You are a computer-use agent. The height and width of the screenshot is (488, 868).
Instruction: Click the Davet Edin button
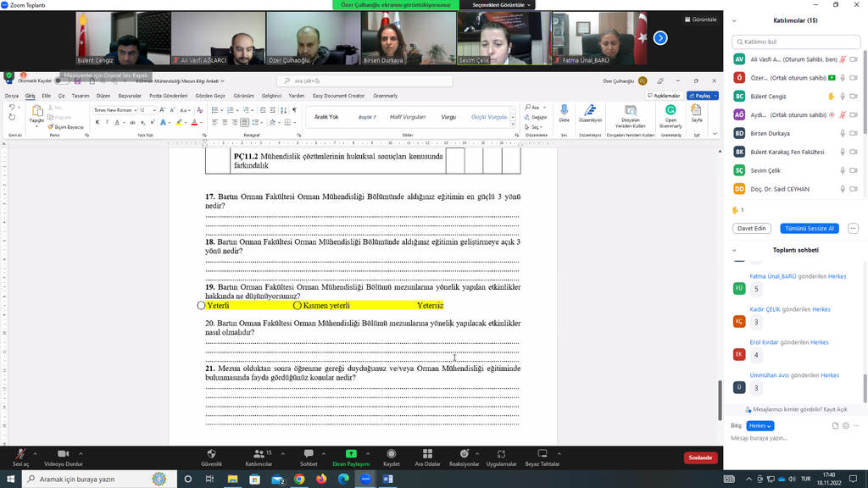[752, 228]
